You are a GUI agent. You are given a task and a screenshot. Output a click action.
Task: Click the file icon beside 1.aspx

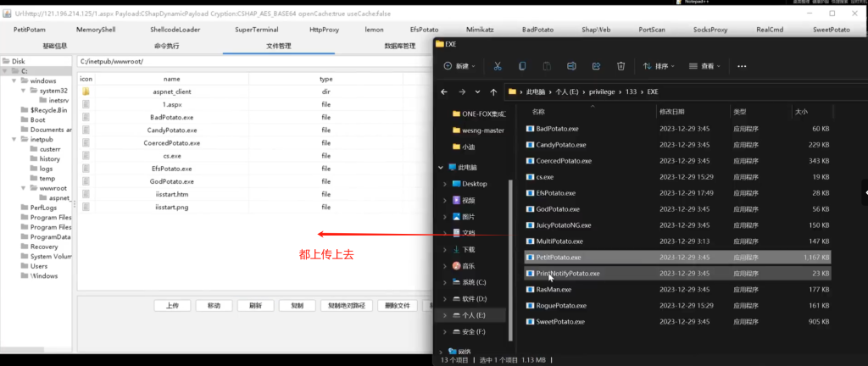(x=86, y=104)
